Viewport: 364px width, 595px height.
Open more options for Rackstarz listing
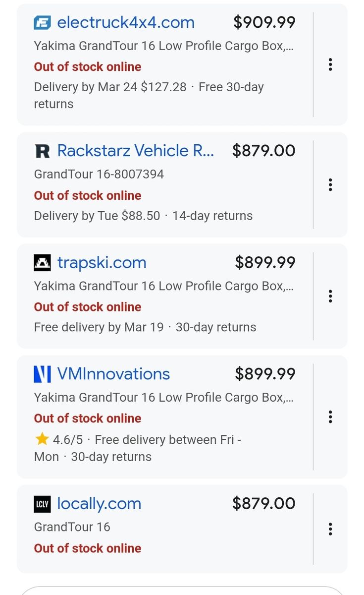pos(330,185)
